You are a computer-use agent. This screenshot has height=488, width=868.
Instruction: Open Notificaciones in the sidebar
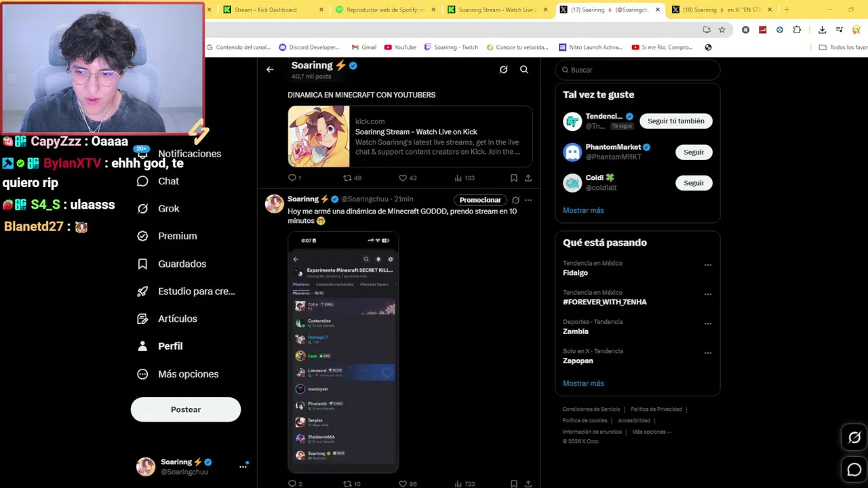pyautogui.click(x=179, y=154)
